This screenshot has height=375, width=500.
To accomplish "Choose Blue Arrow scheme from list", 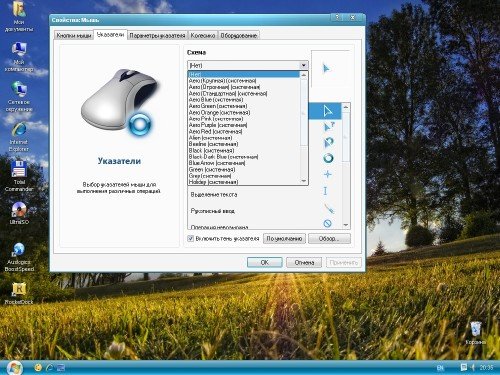I will click(x=244, y=163).
